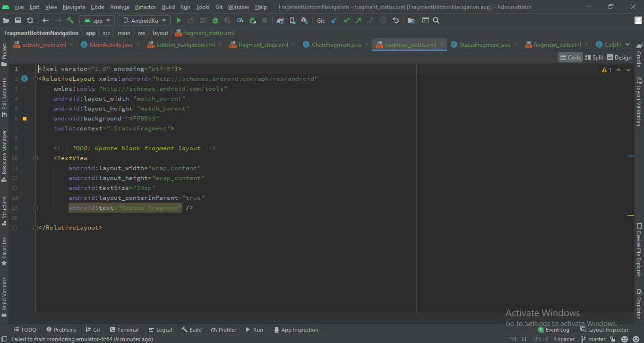Click the Git Commit green checkmark
Viewport: 644px width, 343px height.
pos(347,20)
